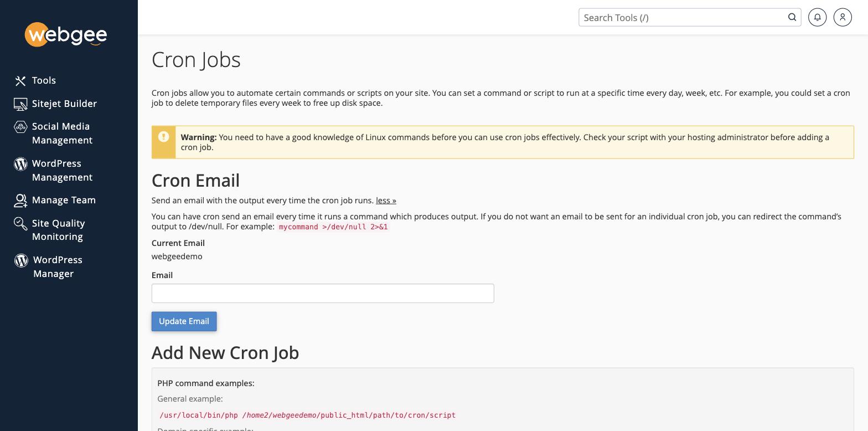The image size is (868, 431).
Task: Open WordPress Management label
Action: coord(62,170)
